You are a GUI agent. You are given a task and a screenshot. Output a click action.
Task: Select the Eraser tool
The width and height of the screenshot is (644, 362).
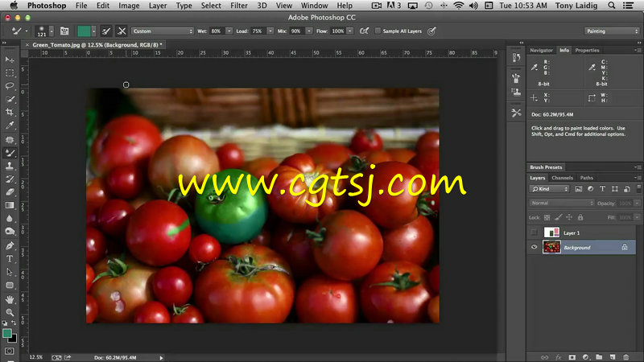(x=10, y=192)
